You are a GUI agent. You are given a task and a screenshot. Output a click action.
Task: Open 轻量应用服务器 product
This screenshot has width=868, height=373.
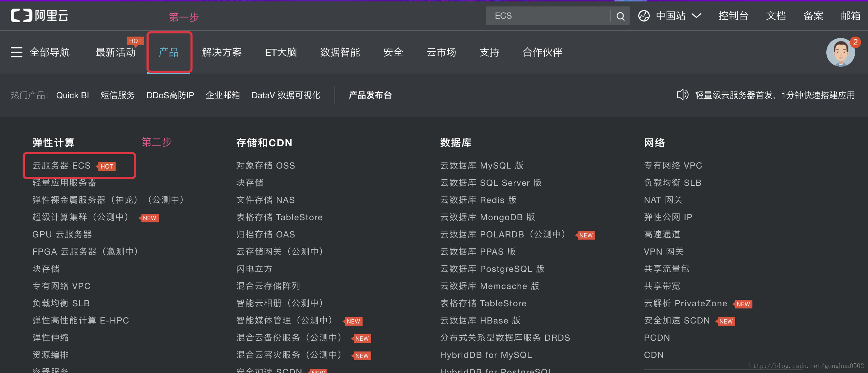(x=64, y=183)
